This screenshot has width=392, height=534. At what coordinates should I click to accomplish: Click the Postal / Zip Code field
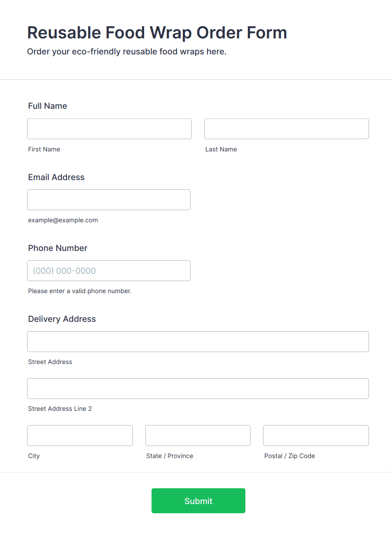316,435
